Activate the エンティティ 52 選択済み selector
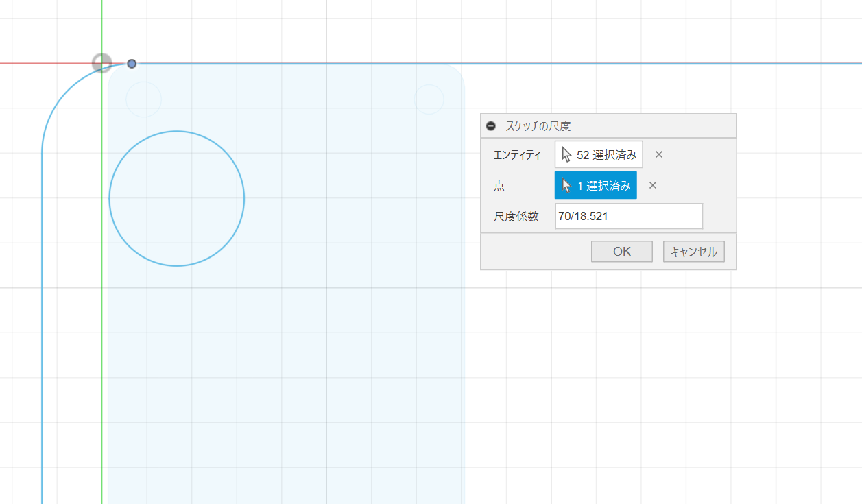 click(x=599, y=154)
